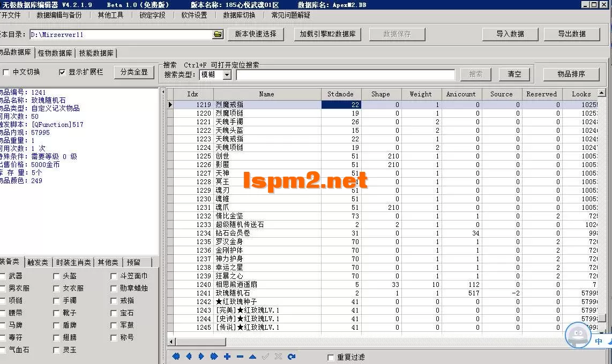
Task: Switch to 技能数据库 tab
Action: click(96, 53)
